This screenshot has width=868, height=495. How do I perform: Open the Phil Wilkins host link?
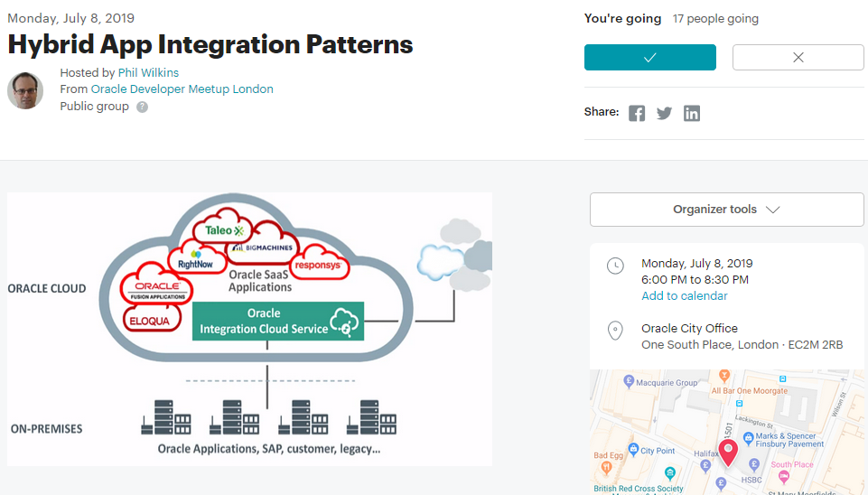148,72
